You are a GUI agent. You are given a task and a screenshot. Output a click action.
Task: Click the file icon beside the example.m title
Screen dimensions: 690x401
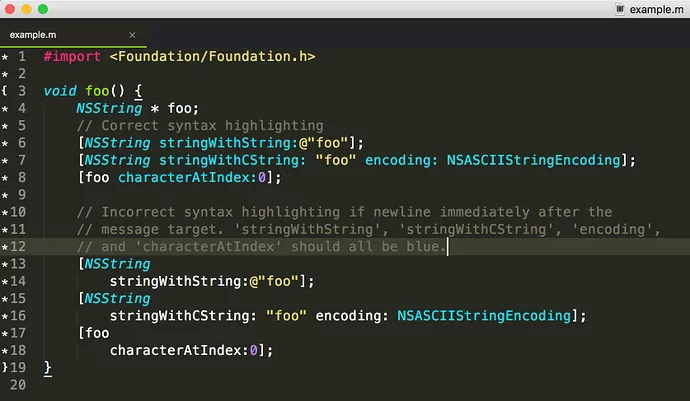tap(620, 9)
